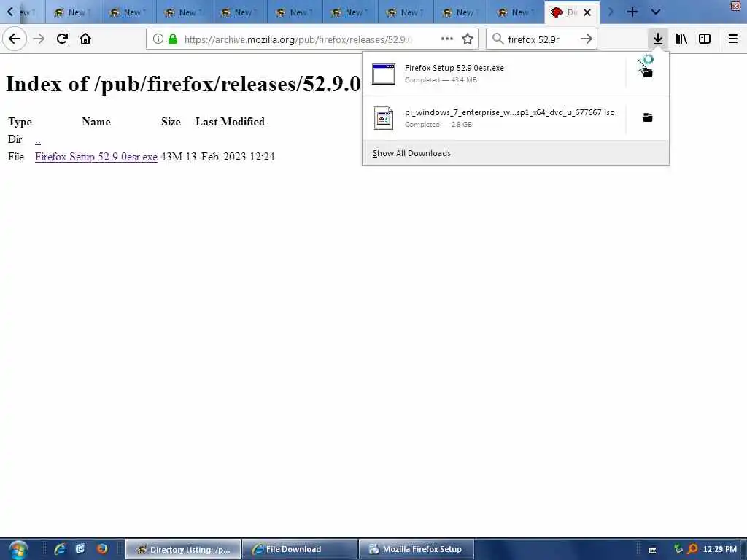Select the last 'New' tab before active
Image resolution: width=747 pixels, height=560 pixels.
coord(517,12)
